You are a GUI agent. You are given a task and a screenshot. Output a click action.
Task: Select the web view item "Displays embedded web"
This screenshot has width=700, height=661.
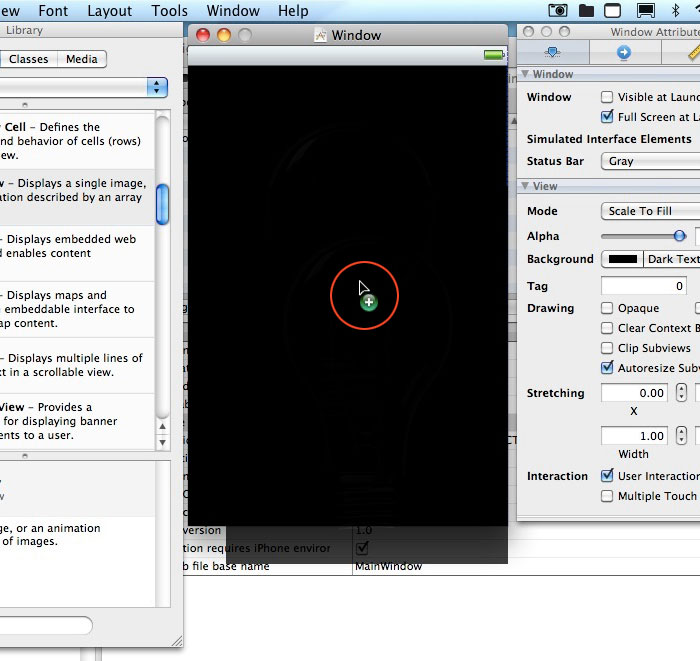(77, 253)
